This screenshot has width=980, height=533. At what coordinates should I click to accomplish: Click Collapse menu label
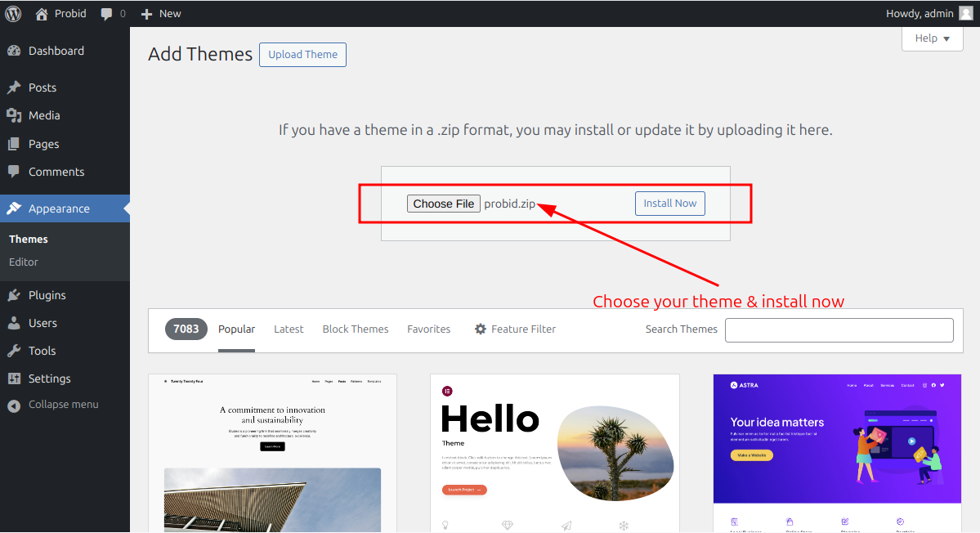point(63,405)
